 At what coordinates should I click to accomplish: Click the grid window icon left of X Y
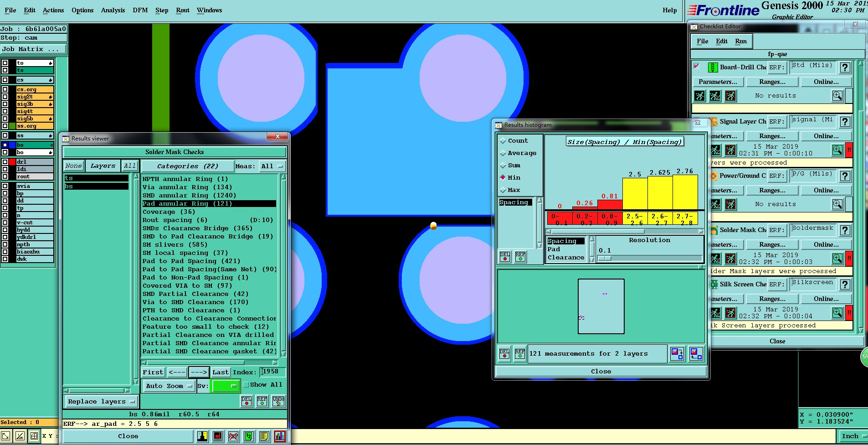34,436
